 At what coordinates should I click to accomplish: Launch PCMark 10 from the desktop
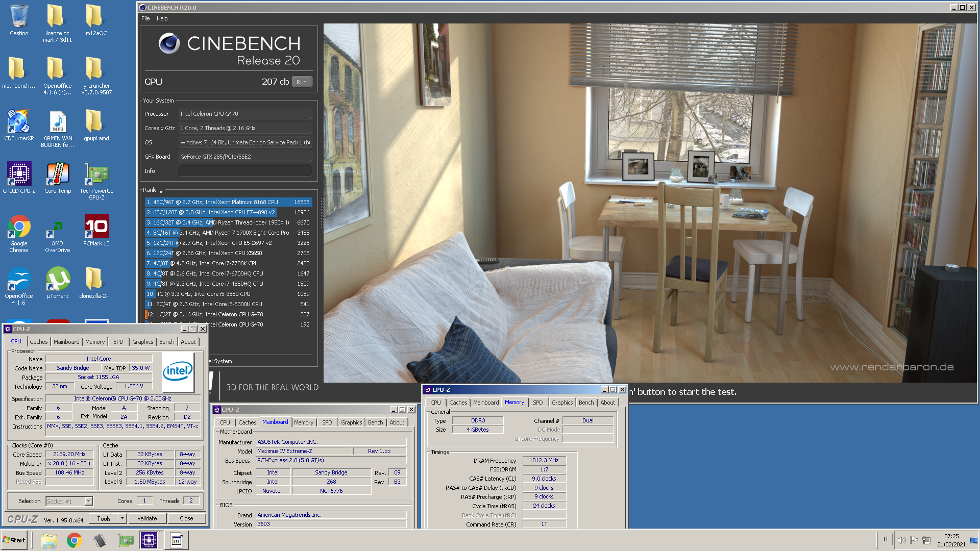[x=96, y=230]
